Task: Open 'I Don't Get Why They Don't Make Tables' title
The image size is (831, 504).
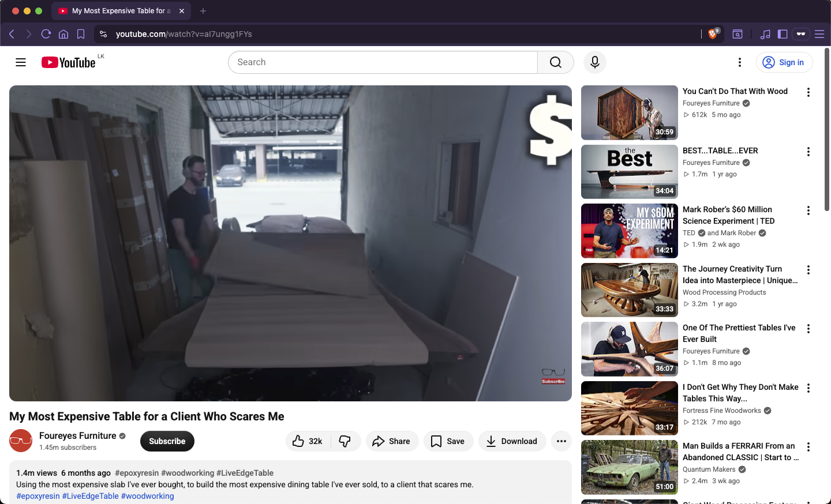Action: 740,393
